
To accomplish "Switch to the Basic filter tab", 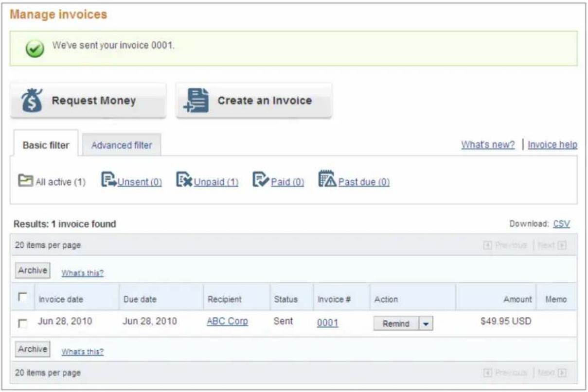I will tap(46, 145).
